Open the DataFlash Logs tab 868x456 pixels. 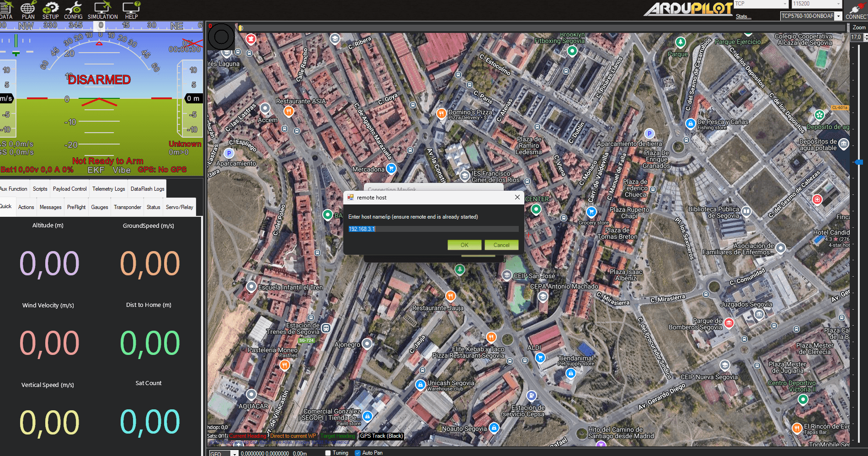(147, 189)
